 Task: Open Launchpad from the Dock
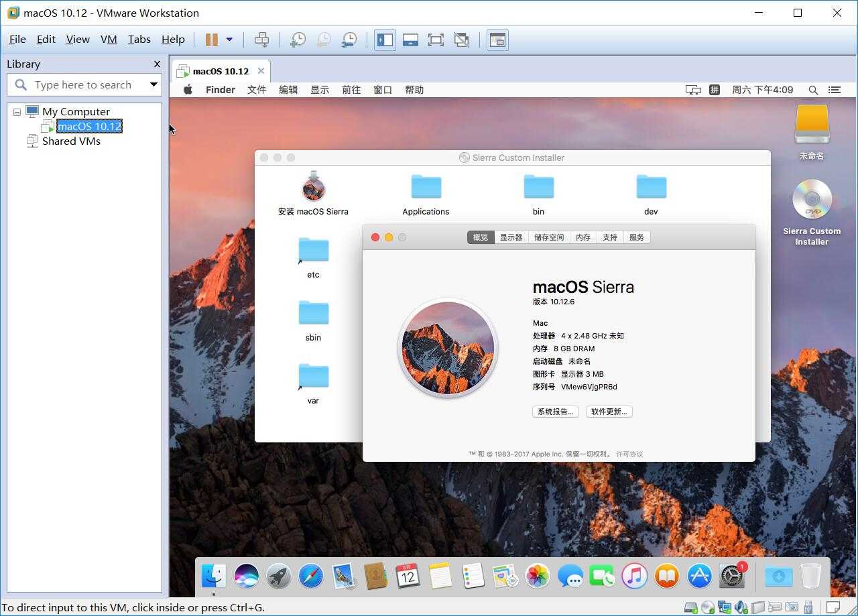point(279,576)
